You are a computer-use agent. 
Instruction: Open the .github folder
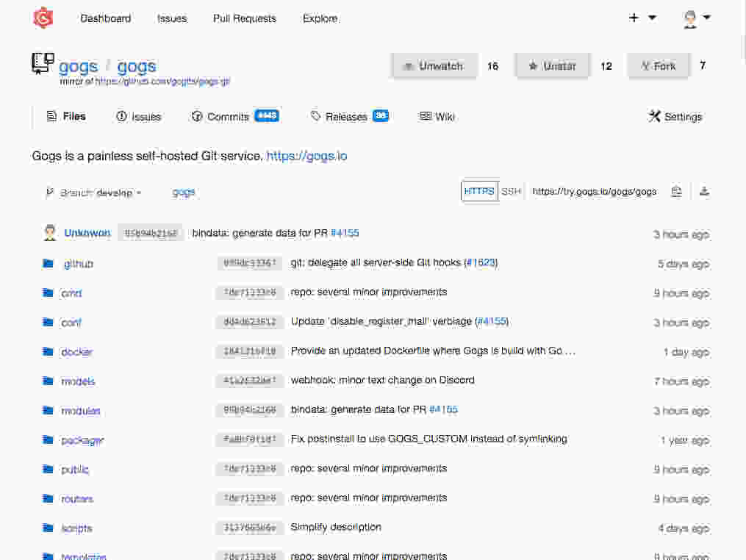(78, 264)
